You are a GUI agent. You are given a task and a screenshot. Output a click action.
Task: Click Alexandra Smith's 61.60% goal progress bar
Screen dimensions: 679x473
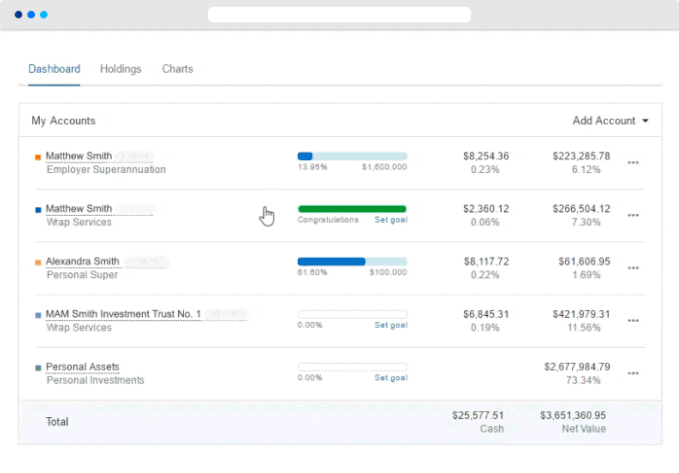point(352,261)
